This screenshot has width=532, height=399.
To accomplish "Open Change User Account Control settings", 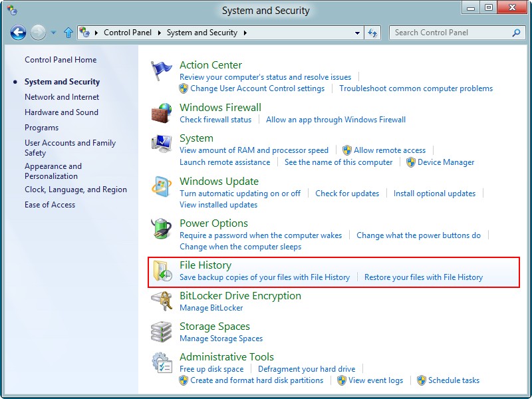I will pyautogui.click(x=257, y=88).
